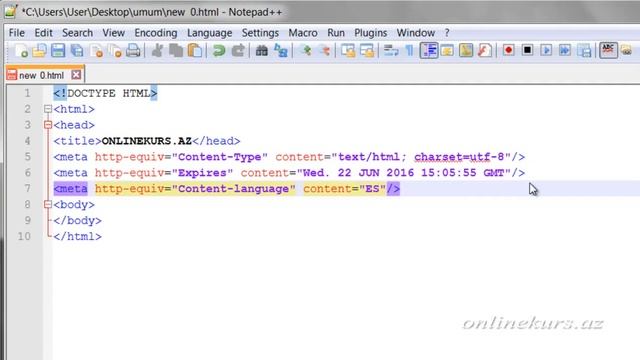Image resolution: width=640 pixels, height=360 pixels.
Task: Click the Paste clipboard icon
Action: coord(195,51)
